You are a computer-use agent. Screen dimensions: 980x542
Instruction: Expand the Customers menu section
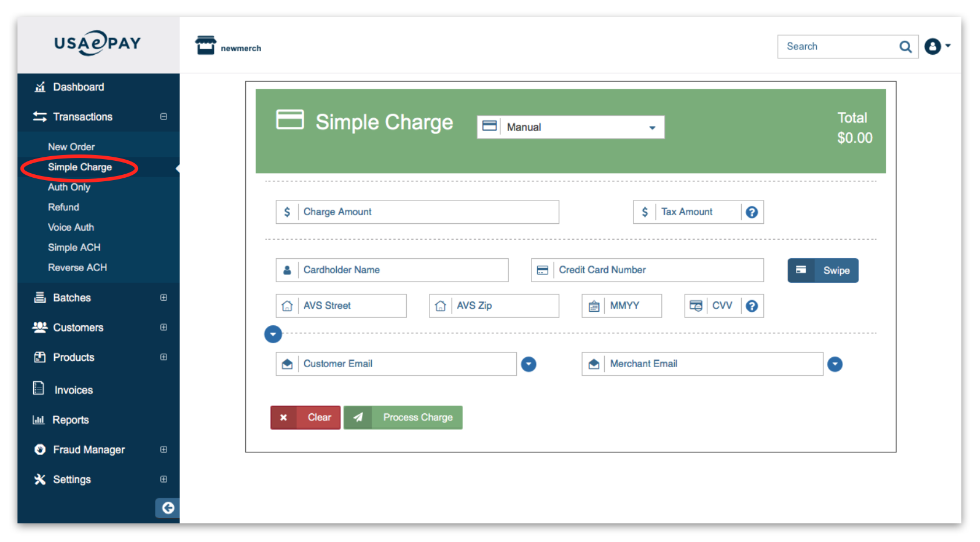[164, 328]
